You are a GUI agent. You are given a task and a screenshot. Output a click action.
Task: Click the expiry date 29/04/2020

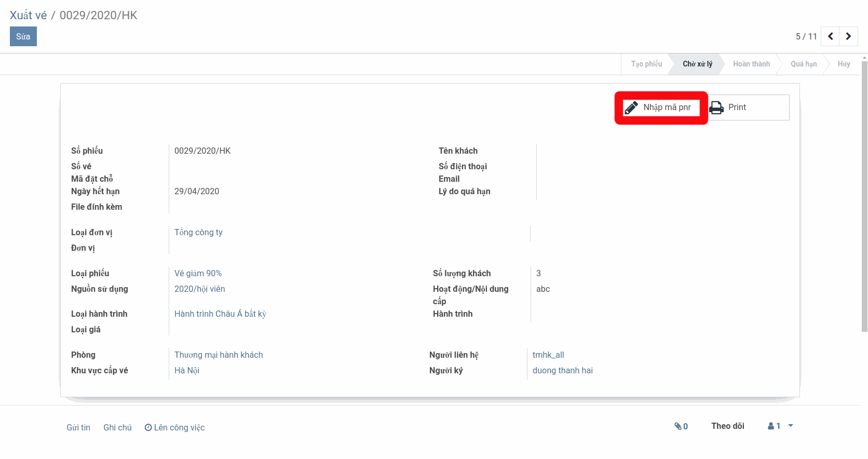197,191
